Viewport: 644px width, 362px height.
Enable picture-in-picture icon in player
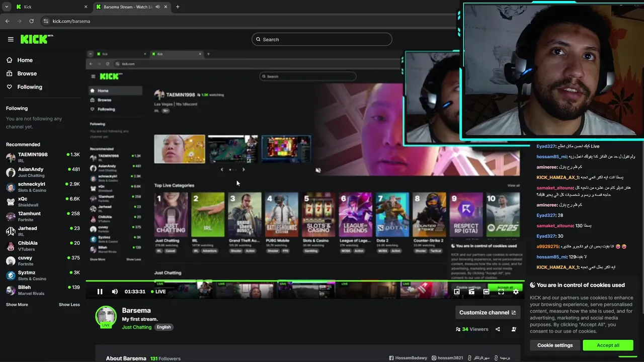[457, 292]
